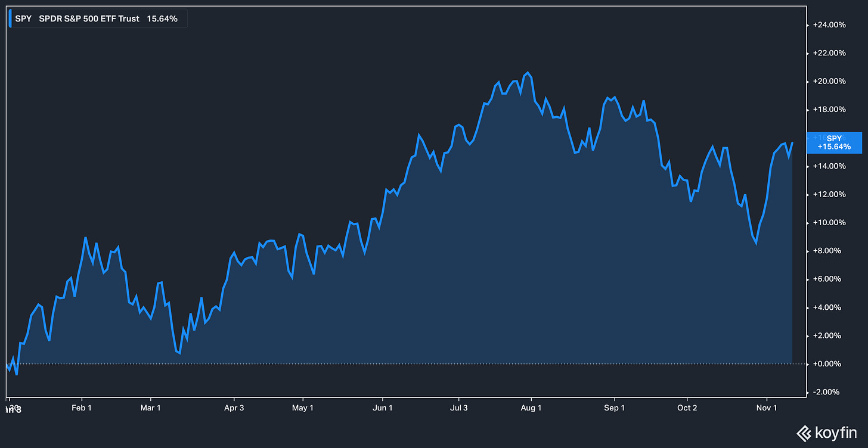868x448 pixels.
Task: Click the +0.00% axis label
Action: [x=827, y=364]
